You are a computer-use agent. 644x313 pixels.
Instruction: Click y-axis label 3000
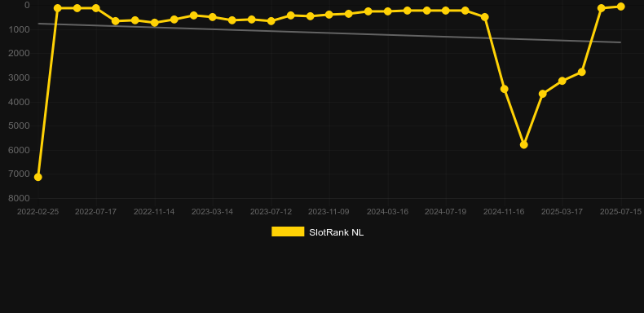click(x=19, y=77)
